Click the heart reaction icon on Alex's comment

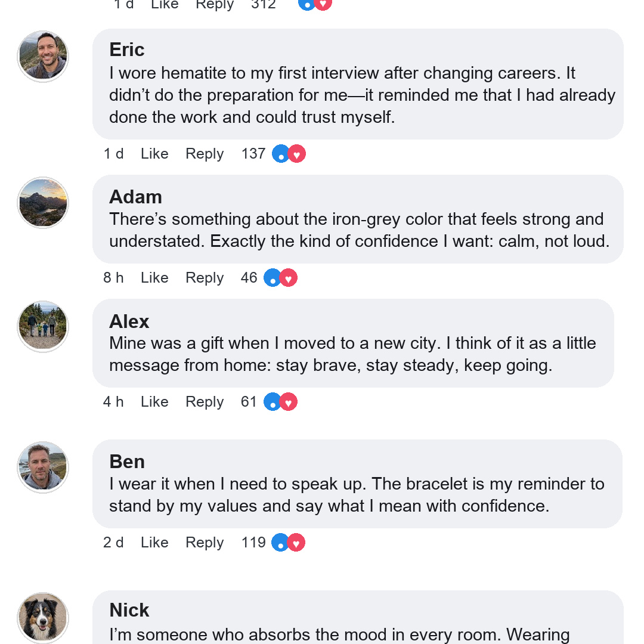coord(289,402)
